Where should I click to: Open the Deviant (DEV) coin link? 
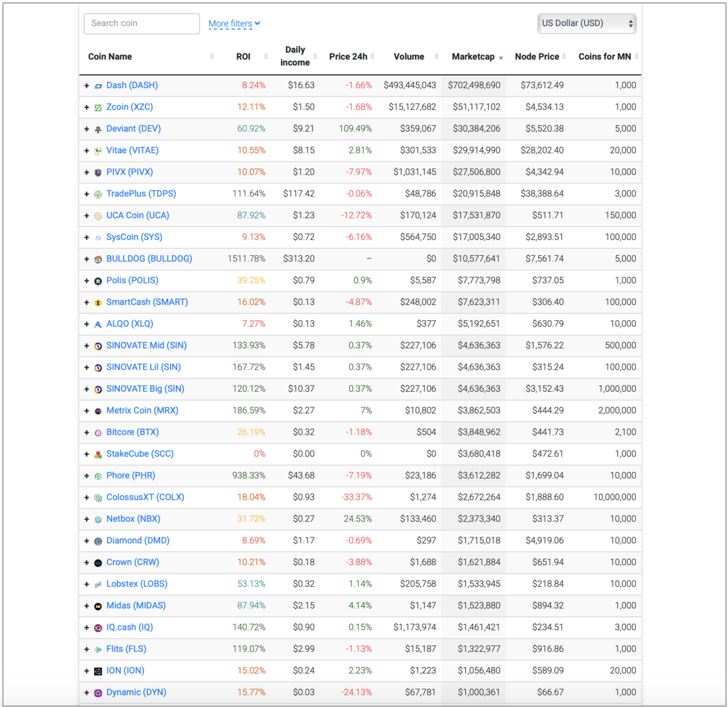pos(133,129)
